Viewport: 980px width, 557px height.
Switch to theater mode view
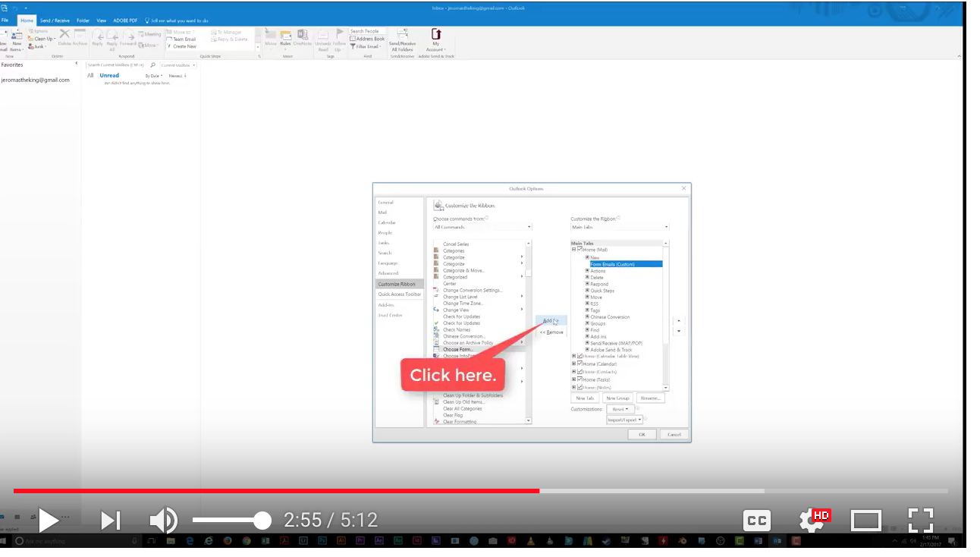pyautogui.click(x=866, y=520)
